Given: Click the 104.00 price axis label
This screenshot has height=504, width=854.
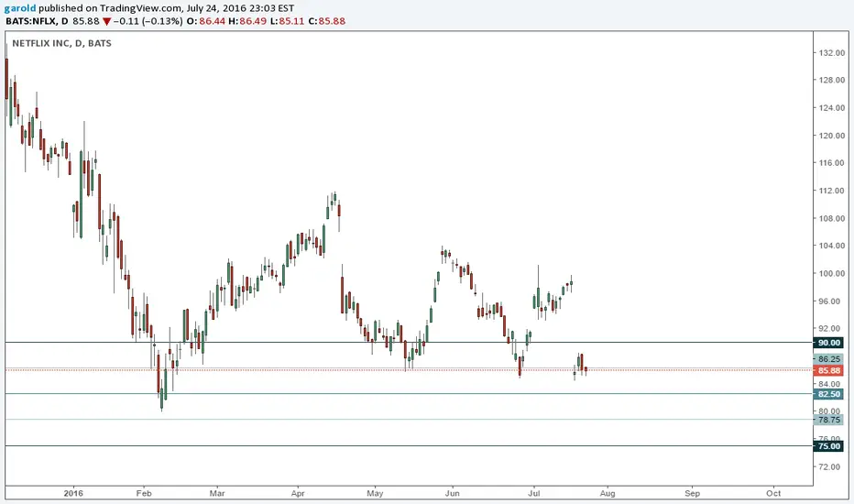Looking at the screenshot, I should point(831,246).
